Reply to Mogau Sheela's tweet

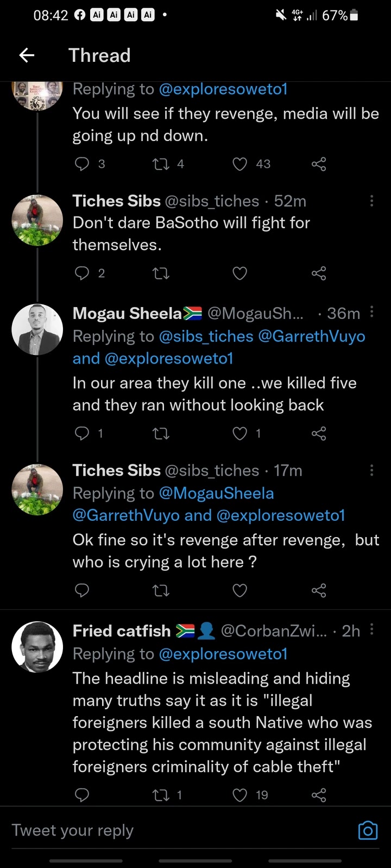click(82, 433)
